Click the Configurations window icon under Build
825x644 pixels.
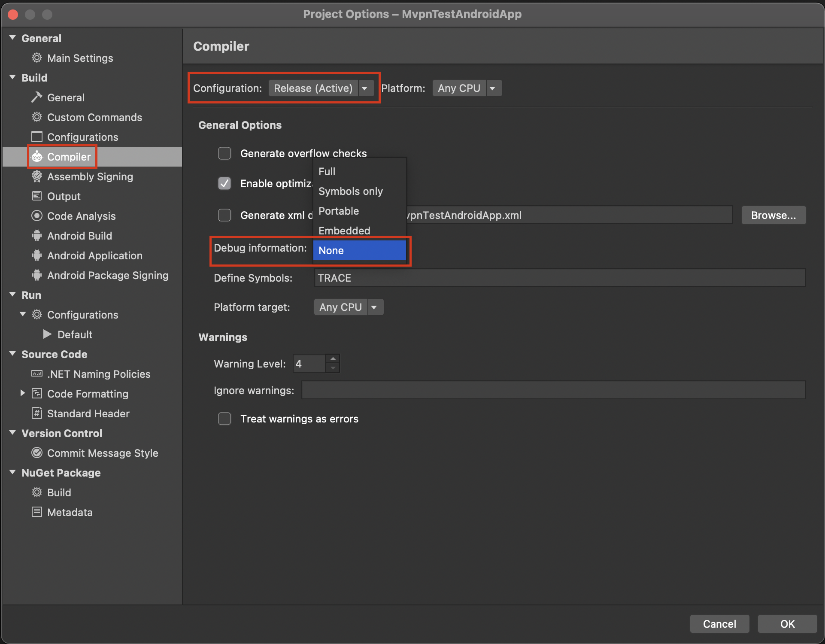[x=37, y=137]
